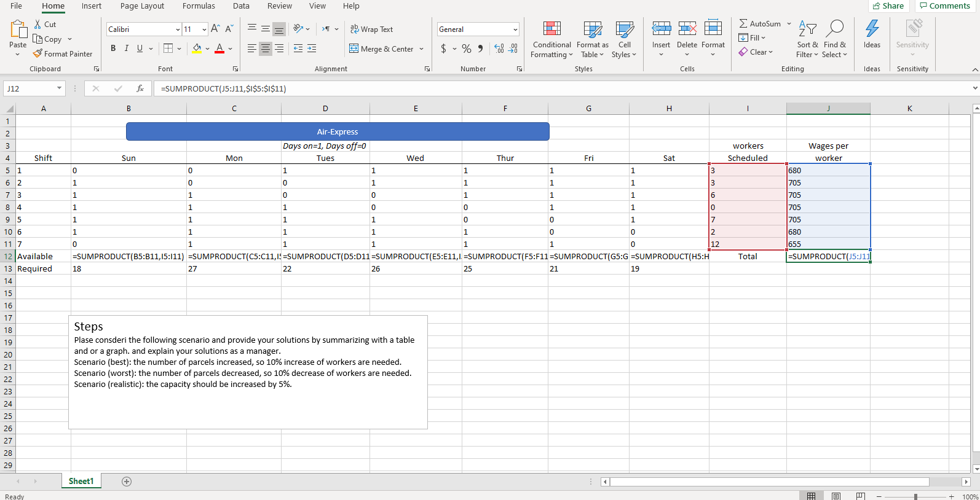Toggle Center horizontal alignment

click(x=266, y=48)
